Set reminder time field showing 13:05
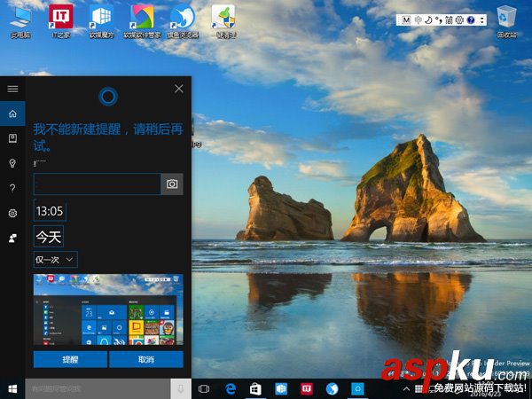Screen dimensions: 532x399 click(x=50, y=211)
